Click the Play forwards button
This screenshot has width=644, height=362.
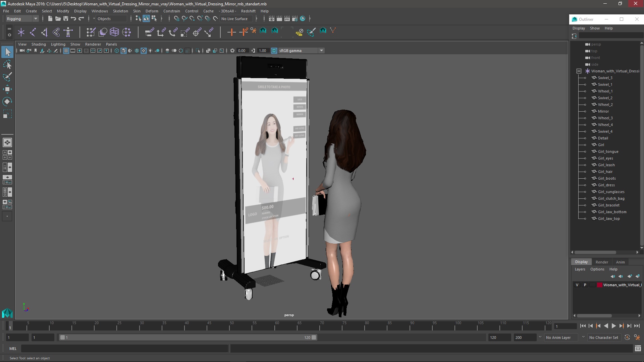[x=613, y=326]
